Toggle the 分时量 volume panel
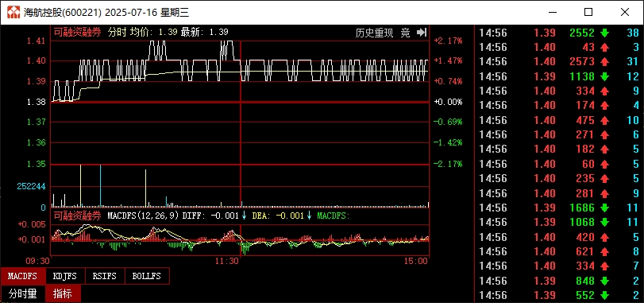The image size is (644, 303). point(22,294)
